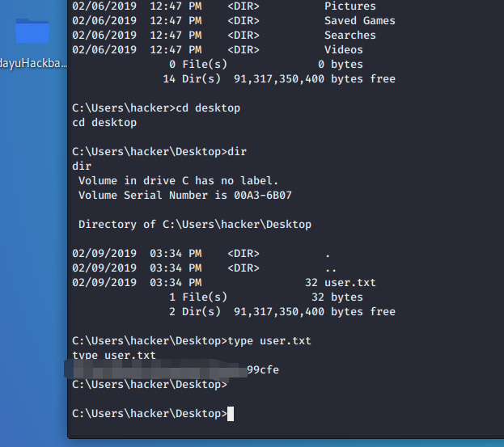
Task: Click the '1 File(s) 32 bytes' line
Action: click(x=266, y=297)
